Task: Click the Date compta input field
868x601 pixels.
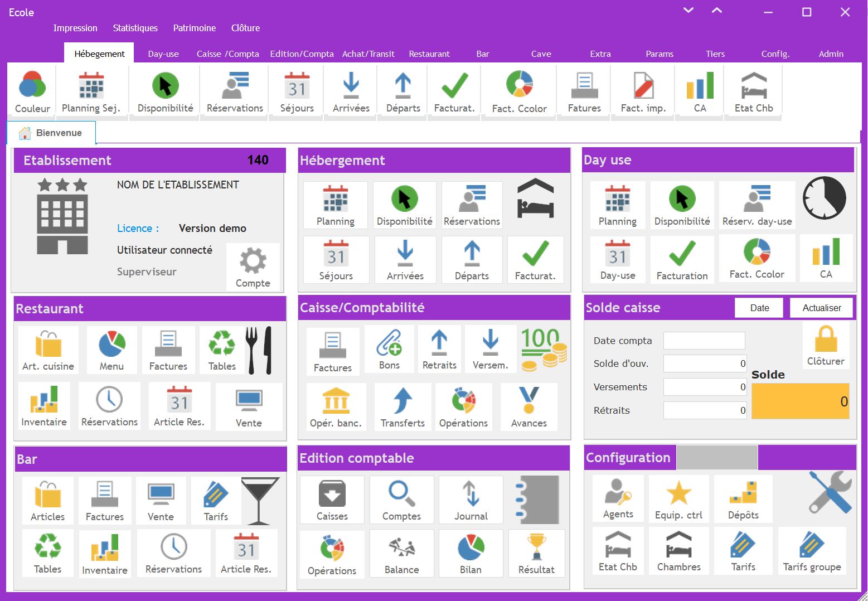Action: point(704,341)
